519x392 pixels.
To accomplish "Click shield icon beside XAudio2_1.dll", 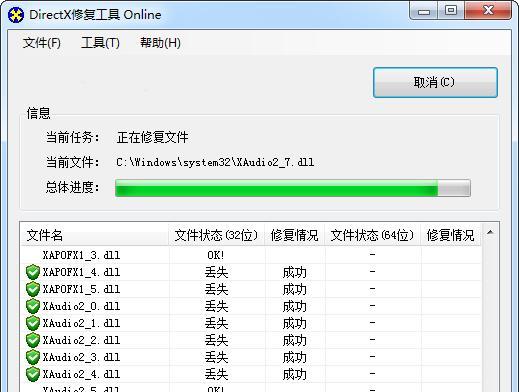I will point(33,323).
